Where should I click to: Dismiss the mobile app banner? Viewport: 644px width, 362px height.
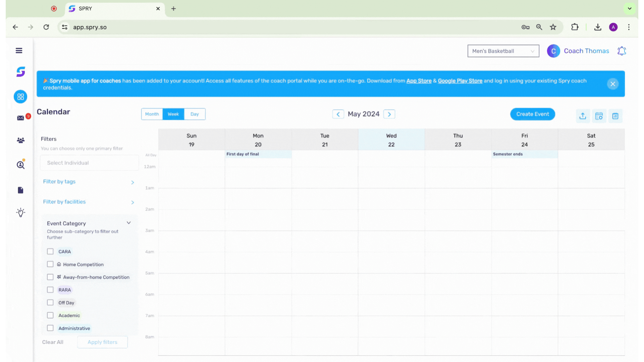612,84
